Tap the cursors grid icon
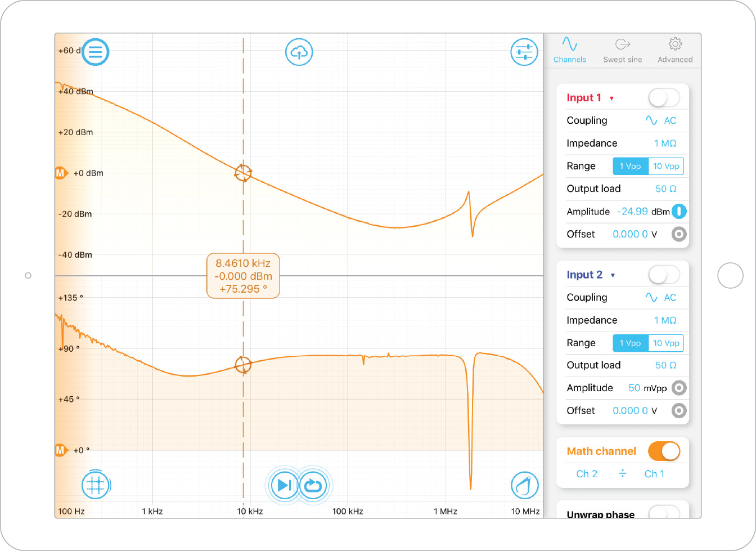 [96, 484]
